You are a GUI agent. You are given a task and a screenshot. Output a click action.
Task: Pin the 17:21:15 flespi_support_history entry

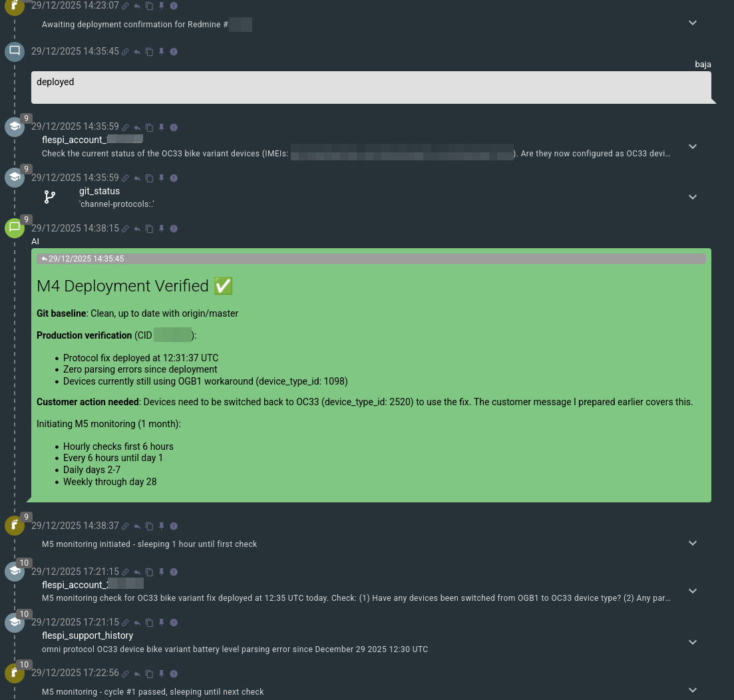click(x=162, y=623)
